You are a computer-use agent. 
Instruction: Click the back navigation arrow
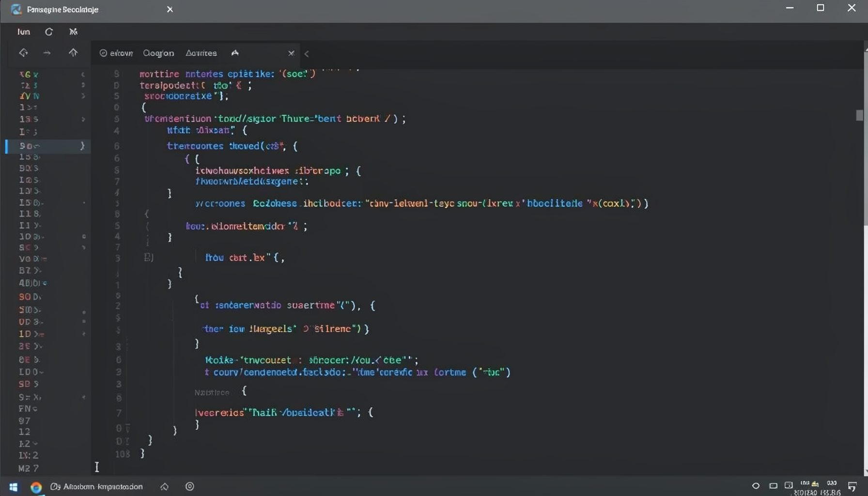pyautogui.click(x=23, y=52)
